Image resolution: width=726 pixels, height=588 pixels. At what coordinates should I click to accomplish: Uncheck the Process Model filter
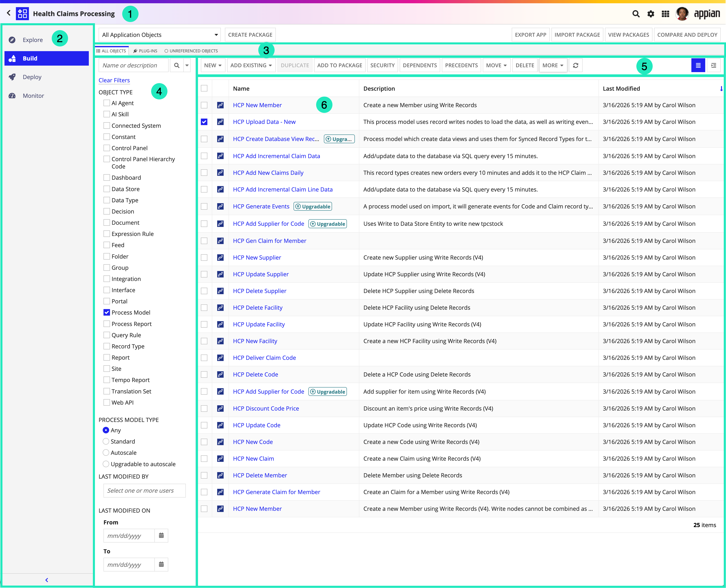point(107,312)
